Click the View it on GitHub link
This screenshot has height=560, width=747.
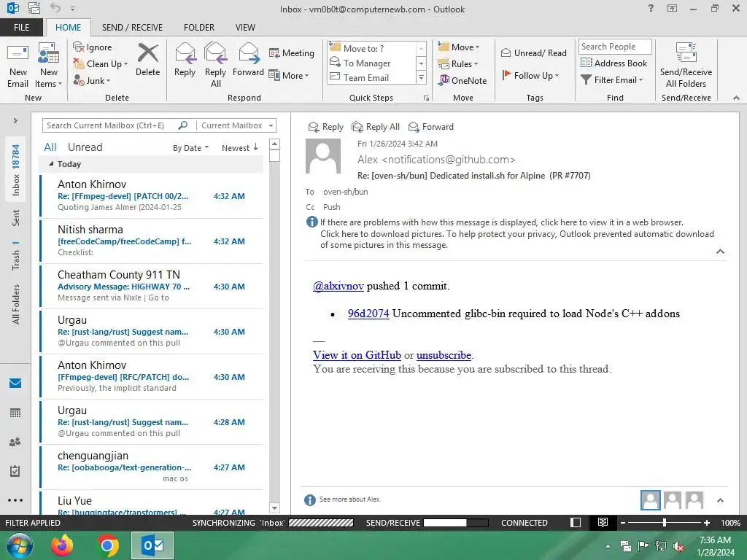(357, 355)
